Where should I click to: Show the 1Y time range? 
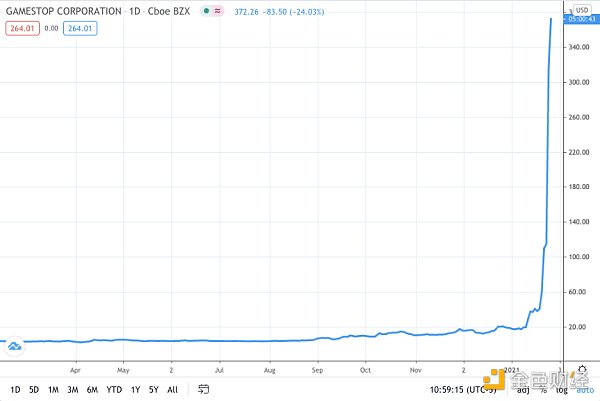[134, 388]
